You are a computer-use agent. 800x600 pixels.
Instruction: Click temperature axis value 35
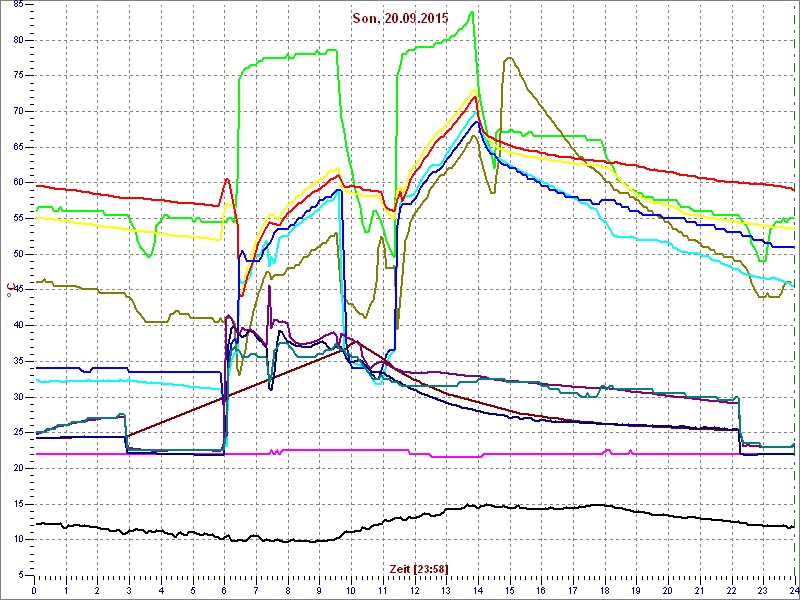pyautogui.click(x=17, y=361)
